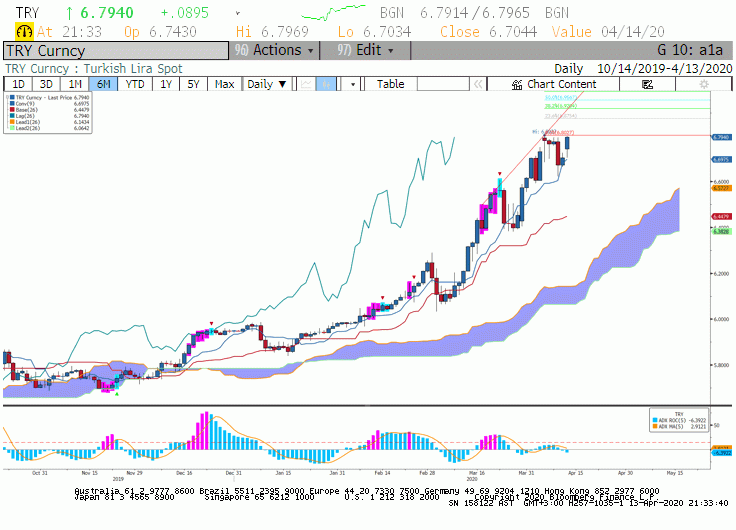
Task: Collapse the TRY Curncy legend tree node
Action: [8, 98]
